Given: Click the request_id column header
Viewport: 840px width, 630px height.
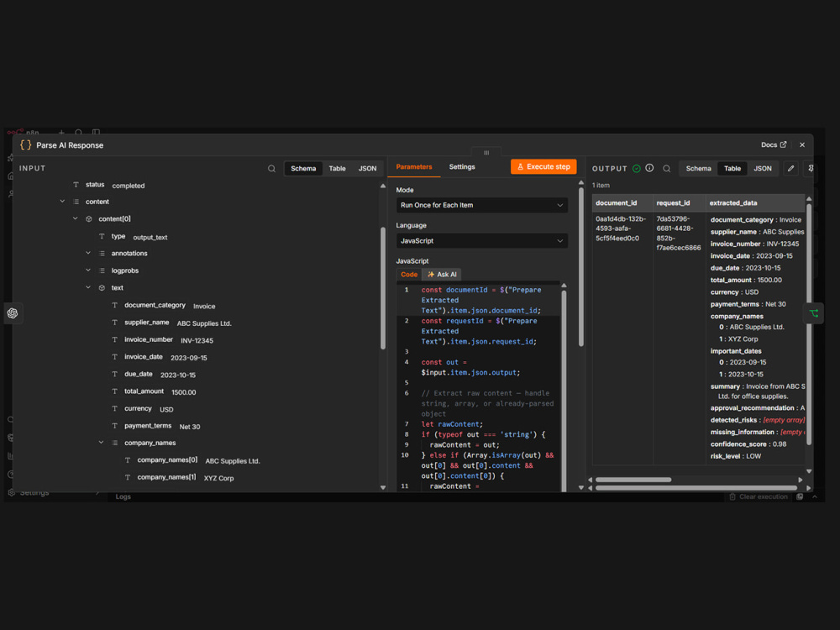Looking at the screenshot, I should (674, 203).
